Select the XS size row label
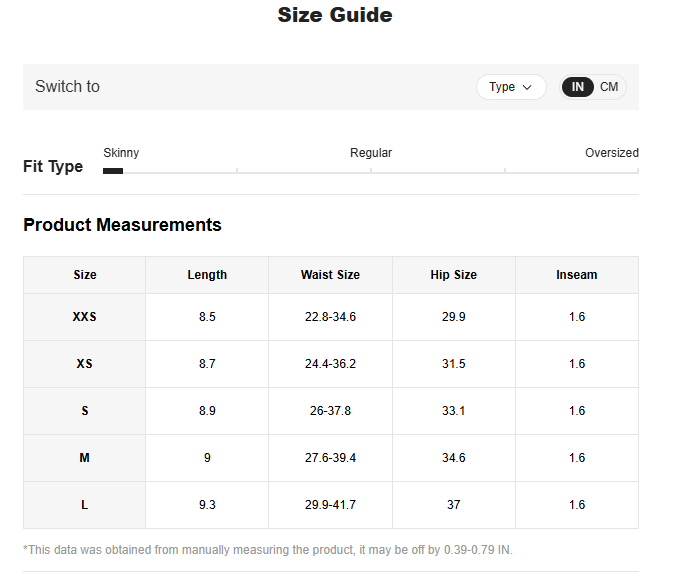This screenshot has height=582, width=673. pos(85,364)
